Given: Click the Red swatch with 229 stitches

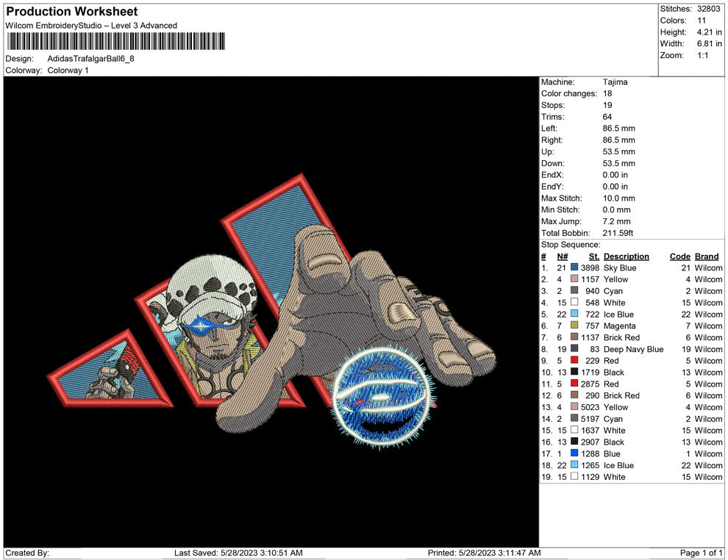Looking at the screenshot, I should point(574,360).
